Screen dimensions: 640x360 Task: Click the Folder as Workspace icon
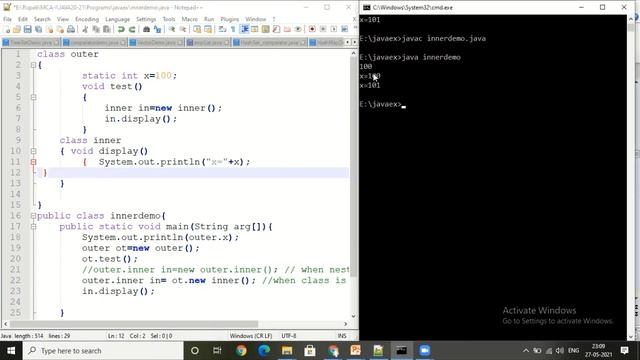pyautogui.click(x=287, y=29)
